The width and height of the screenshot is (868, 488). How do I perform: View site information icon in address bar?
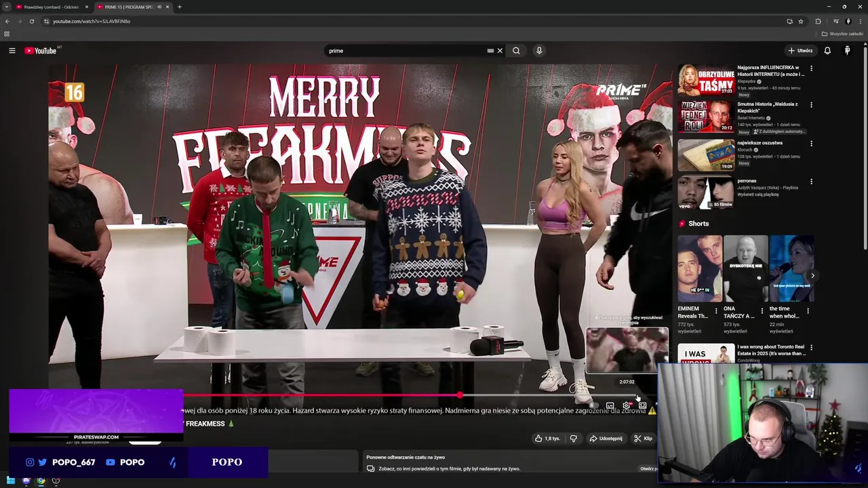46,21
